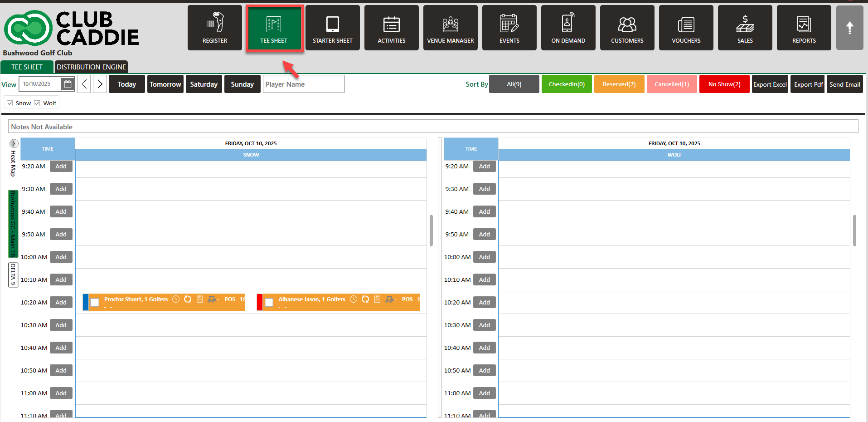Click the golf cart icon on Albanese Jason booking
The width and height of the screenshot is (868, 422).
(x=389, y=299)
